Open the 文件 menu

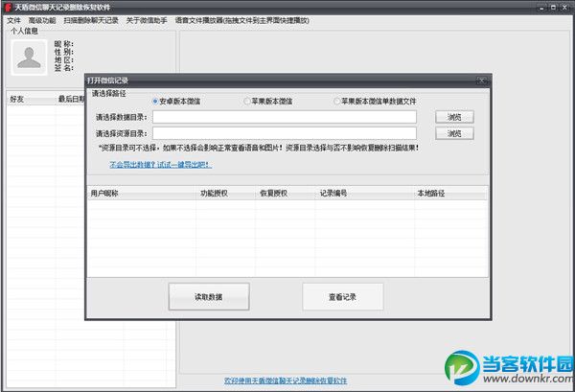pyautogui.click(x=13, y=20)
